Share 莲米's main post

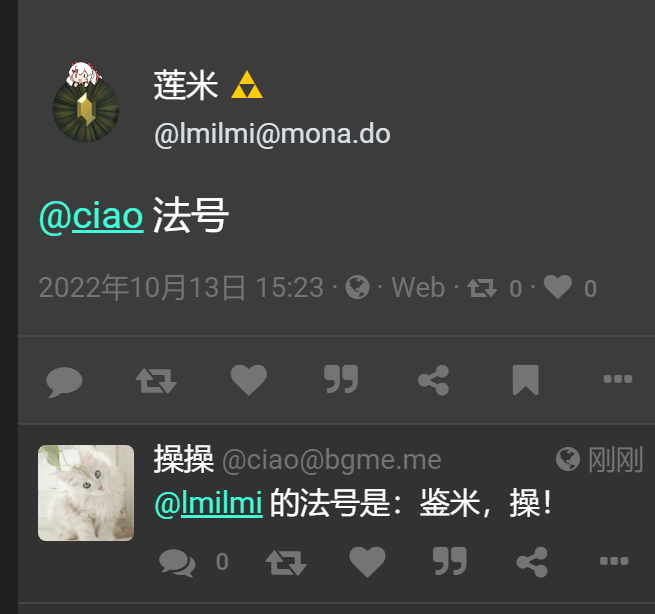(x=434, y=380)
